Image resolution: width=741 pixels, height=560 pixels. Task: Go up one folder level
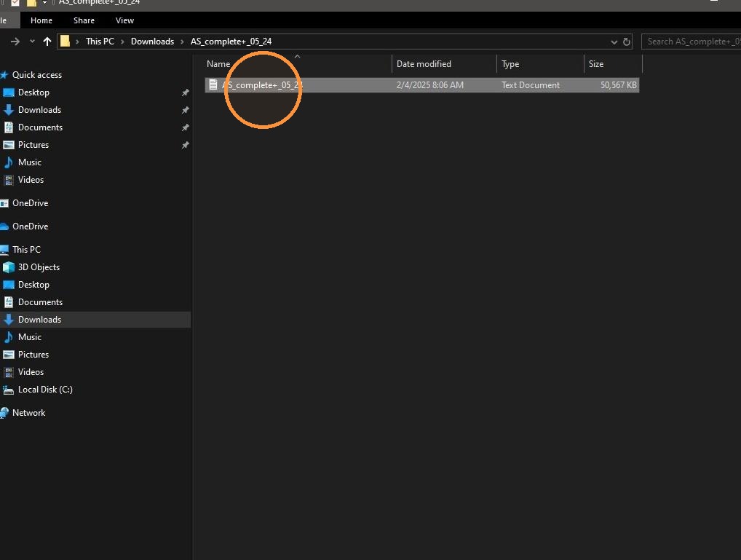(47, 42)
